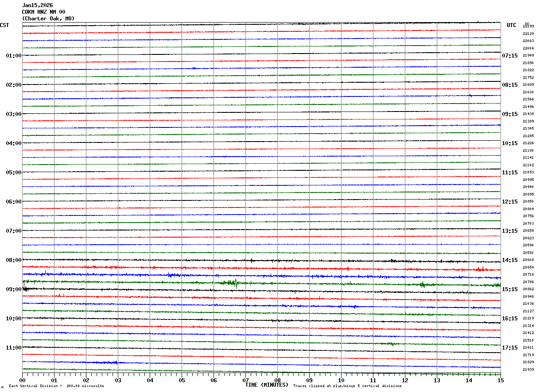Select the 05:00 CST row label
Viewport: 536px width, 392px height.
13,173
